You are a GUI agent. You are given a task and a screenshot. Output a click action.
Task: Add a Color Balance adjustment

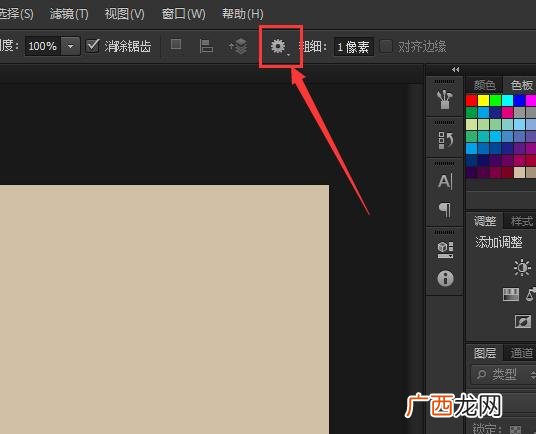click(x=531, y=294)
